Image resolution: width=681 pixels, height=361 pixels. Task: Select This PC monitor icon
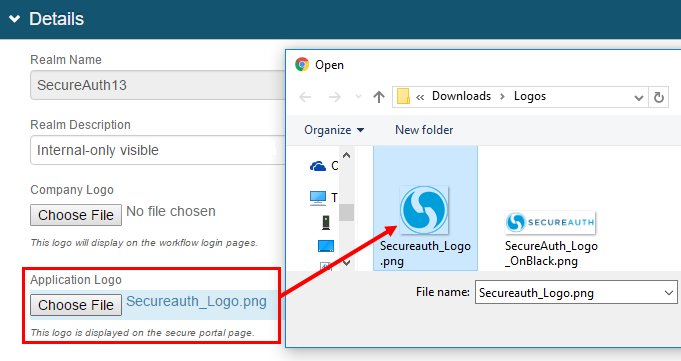318,198
